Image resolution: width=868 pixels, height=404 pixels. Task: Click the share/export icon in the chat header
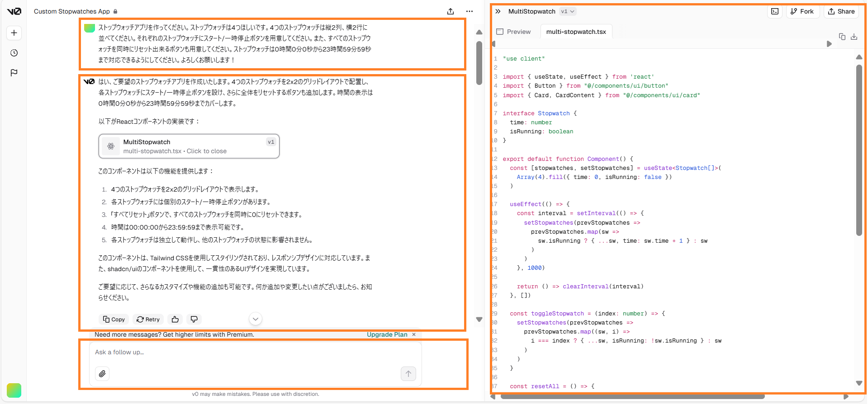pos(451,11)
